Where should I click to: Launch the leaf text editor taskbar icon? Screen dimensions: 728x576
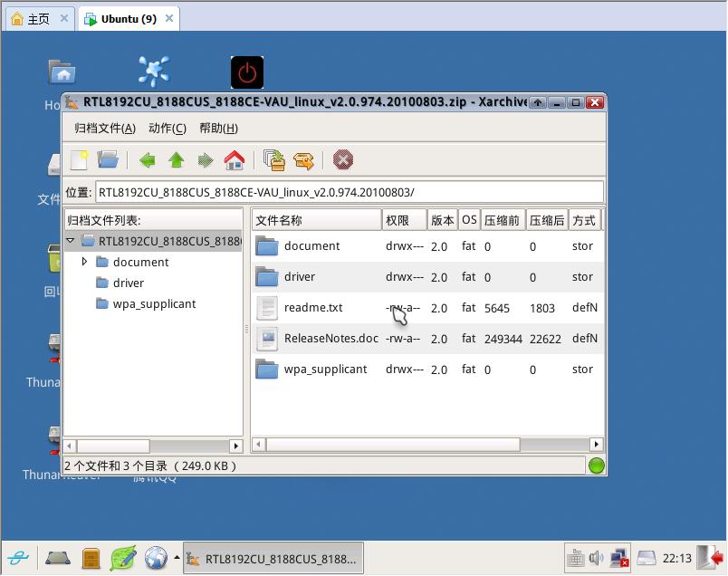(x=123, y=558)
